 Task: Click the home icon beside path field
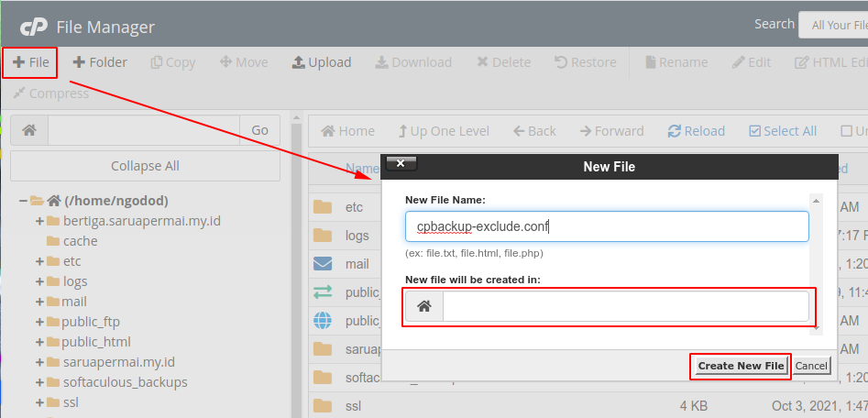click(29, 130)
